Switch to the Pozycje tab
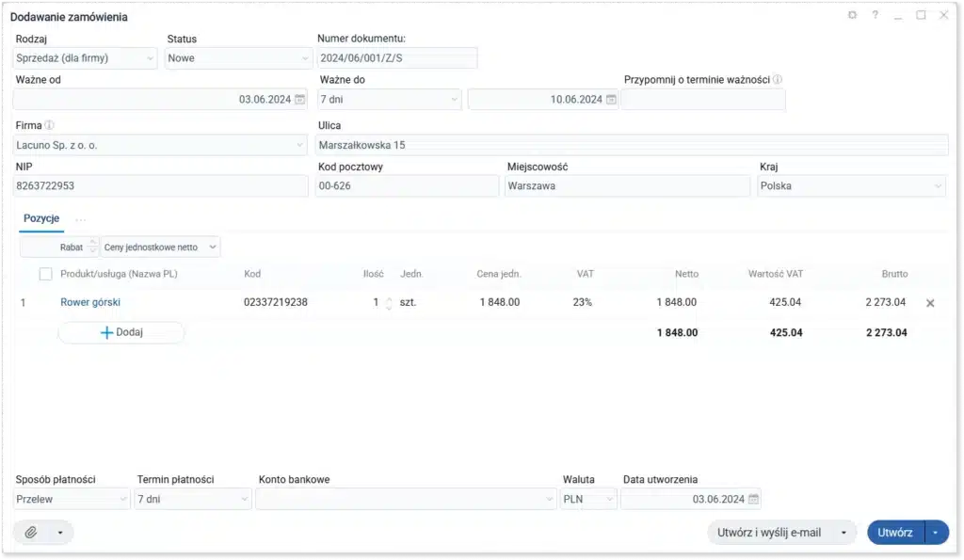 [41, 218]
